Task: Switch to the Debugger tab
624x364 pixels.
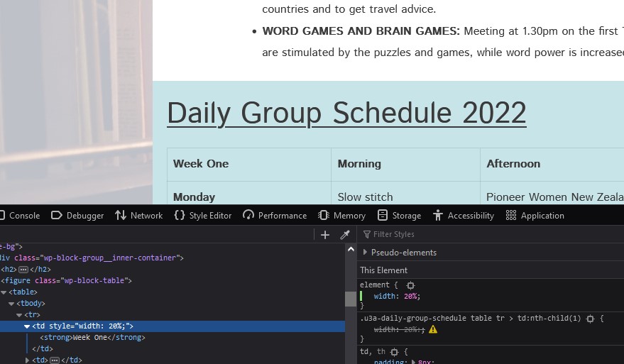Action: click(77, 216)
